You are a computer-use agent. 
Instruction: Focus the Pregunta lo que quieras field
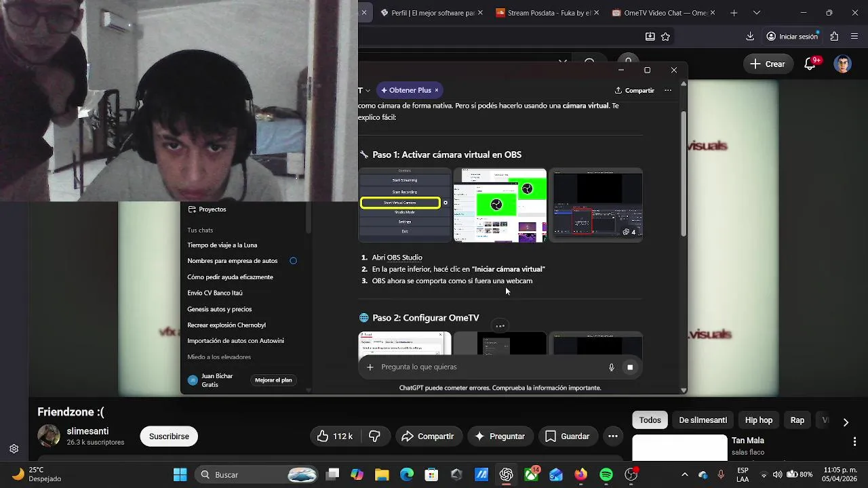492,367
